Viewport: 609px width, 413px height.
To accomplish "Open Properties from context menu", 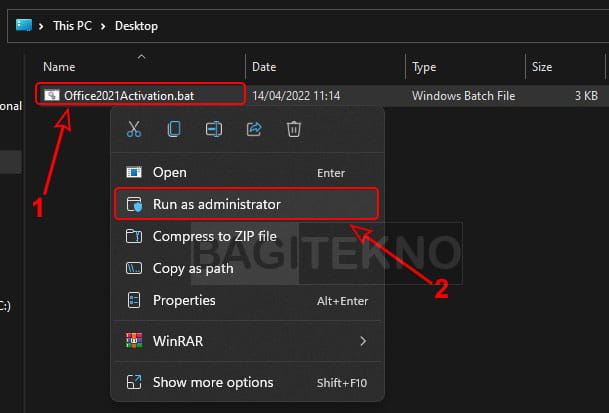I will point(184,300).
